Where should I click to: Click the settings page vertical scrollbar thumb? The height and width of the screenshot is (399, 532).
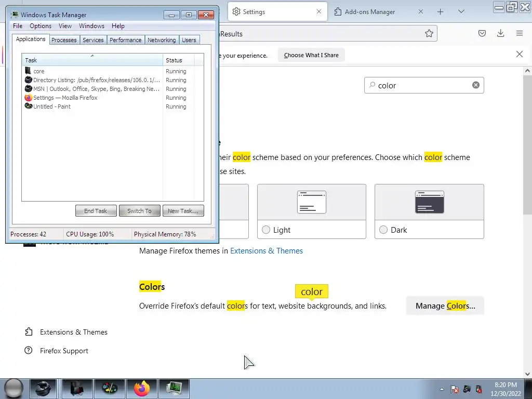coord(527,145)
